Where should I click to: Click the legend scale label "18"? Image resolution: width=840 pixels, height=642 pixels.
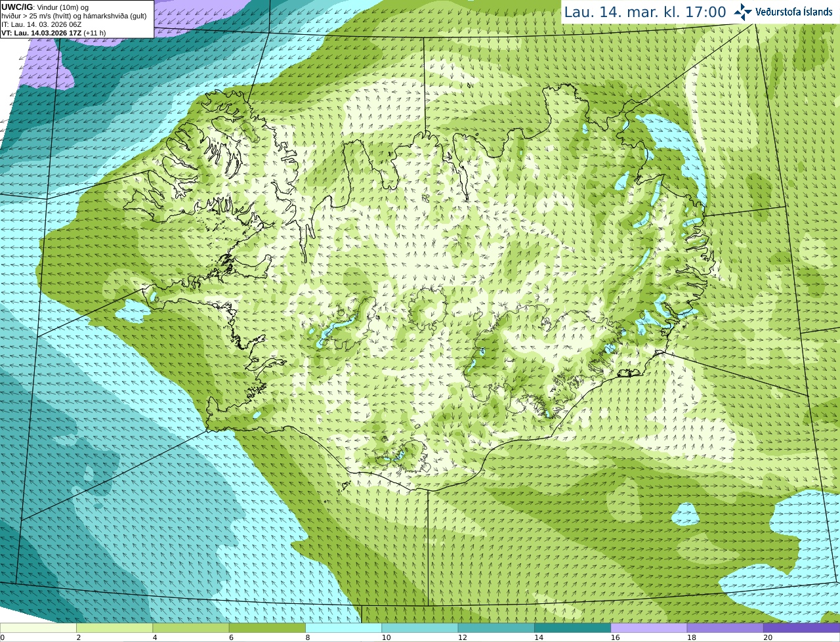(x=691, y=637)
